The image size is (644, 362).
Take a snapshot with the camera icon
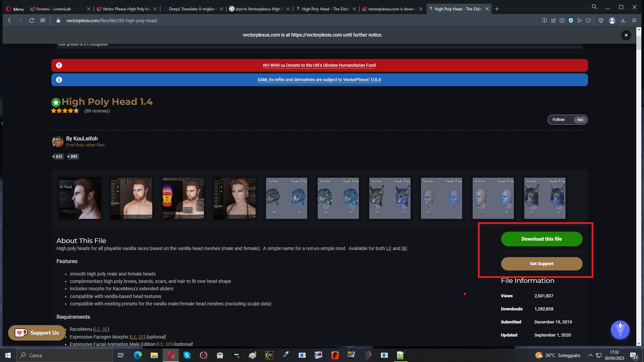[x=562, y=20]
